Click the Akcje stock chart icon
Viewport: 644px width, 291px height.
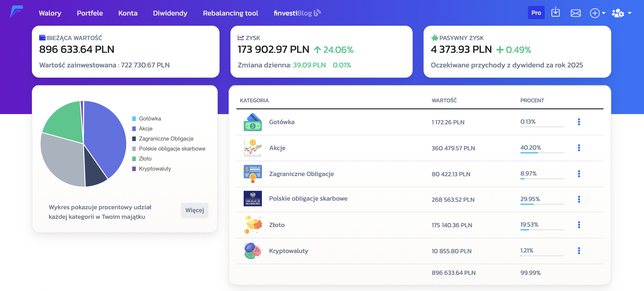(x=253, y=148)
